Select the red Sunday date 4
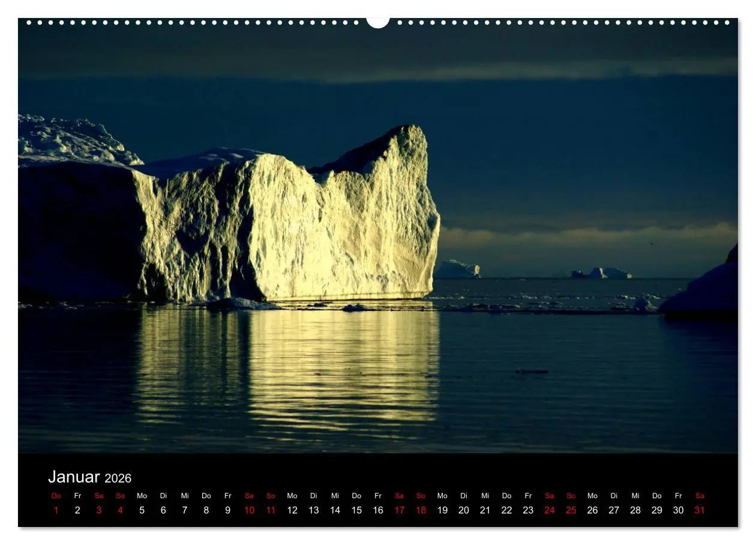 click(119, 510)
